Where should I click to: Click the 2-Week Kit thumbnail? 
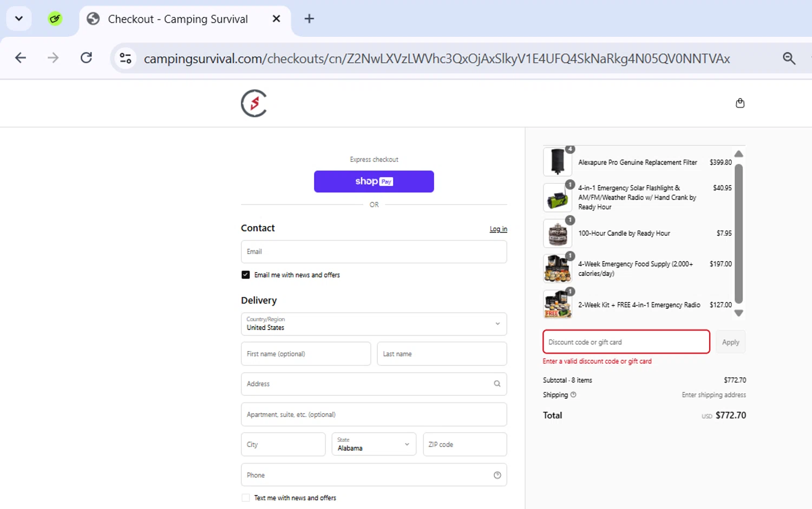point(558,305)
